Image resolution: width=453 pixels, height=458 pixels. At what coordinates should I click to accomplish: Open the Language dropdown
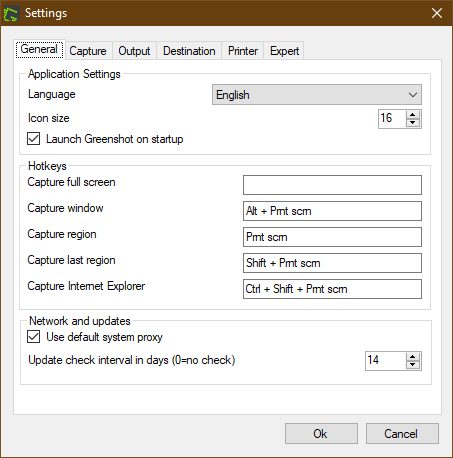317,95
